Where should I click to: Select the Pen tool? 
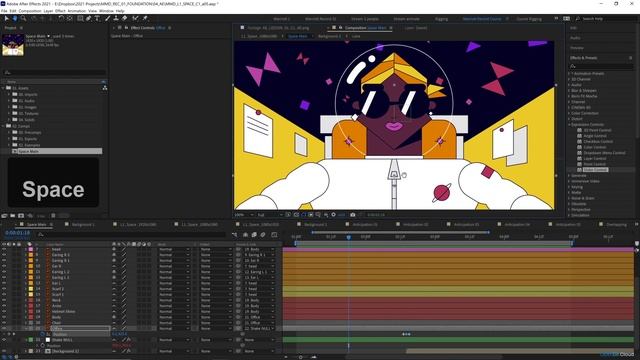tap(89, 18)
